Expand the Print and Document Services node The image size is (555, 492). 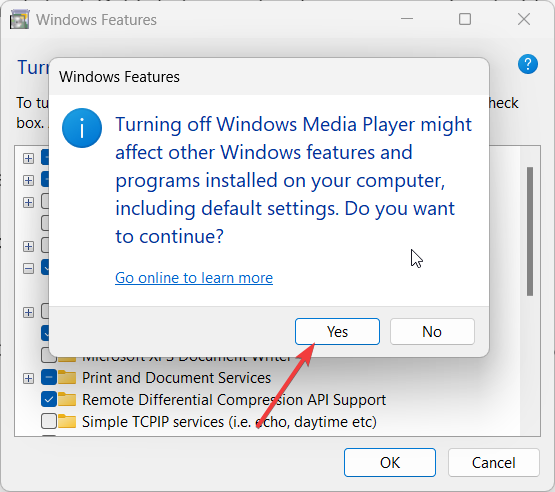point(28,378)
